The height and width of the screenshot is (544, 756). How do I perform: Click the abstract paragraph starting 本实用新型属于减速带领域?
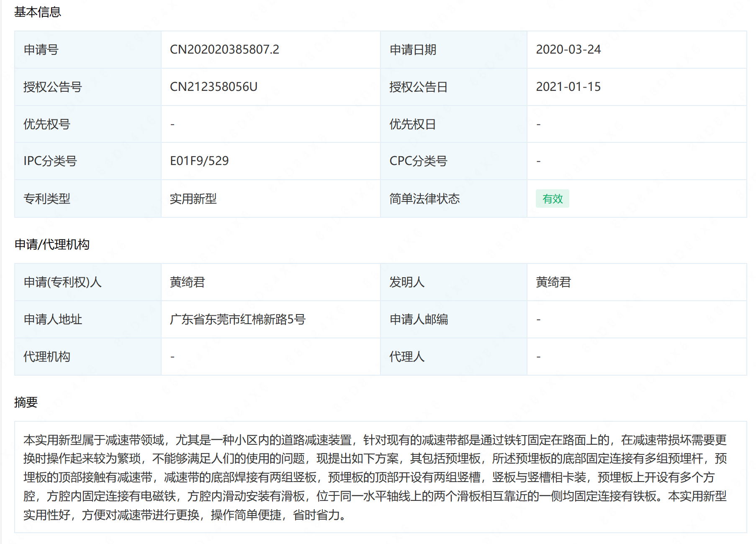pyautogui.click(x=375, y=477)
